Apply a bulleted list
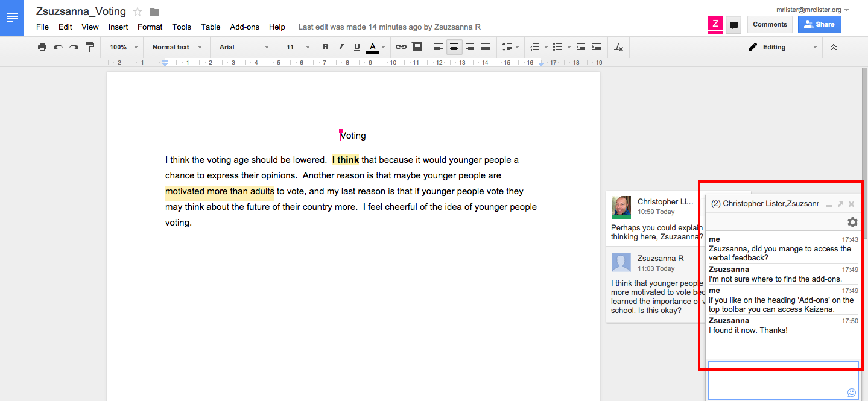The width and height of the screenshot is (868, 401). click(557, 47)
